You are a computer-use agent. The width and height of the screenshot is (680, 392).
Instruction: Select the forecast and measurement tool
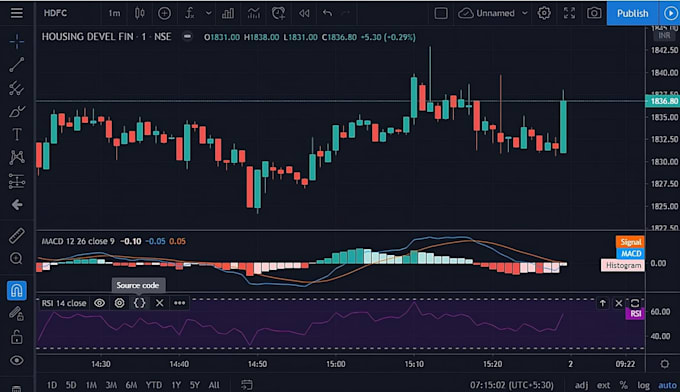click(x=16, y=181)
